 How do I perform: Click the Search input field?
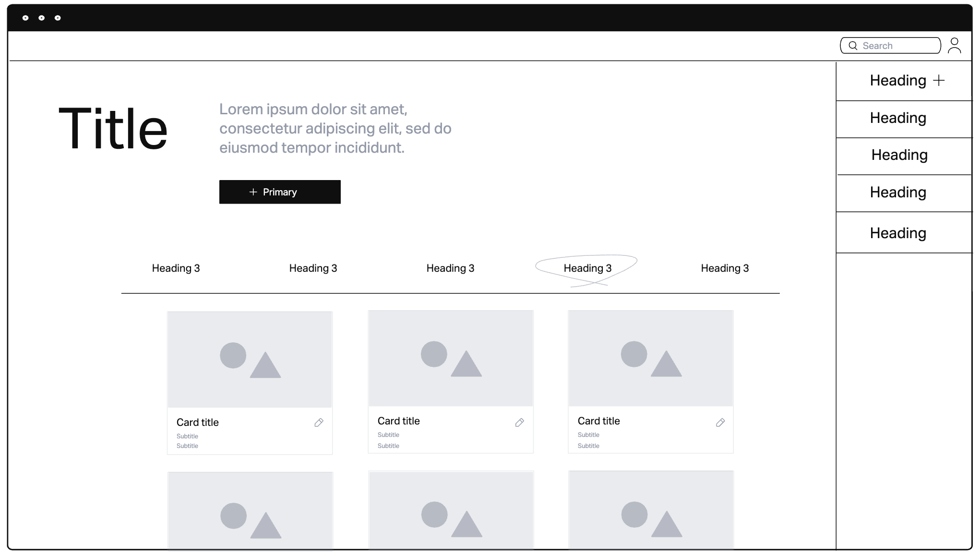click(897, 46)
